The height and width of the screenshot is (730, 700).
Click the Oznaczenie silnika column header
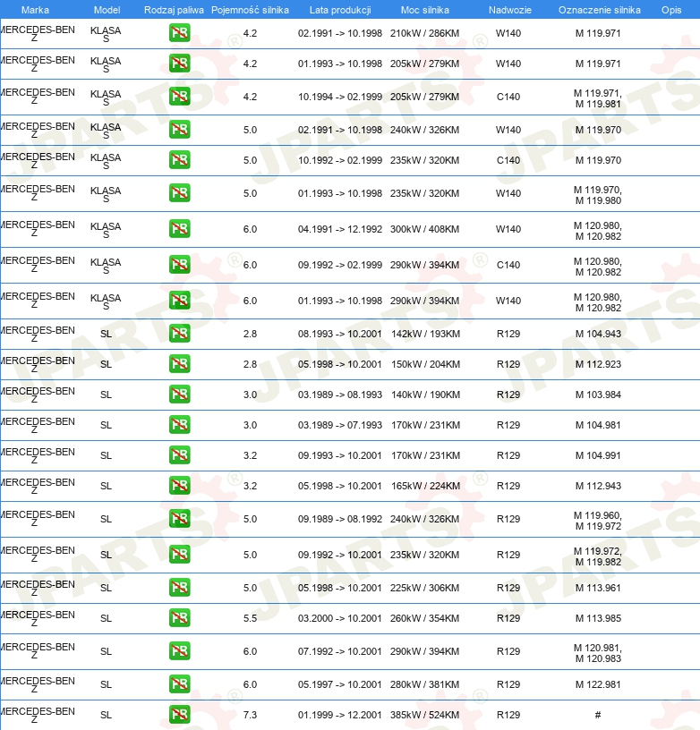pos(600,10)
